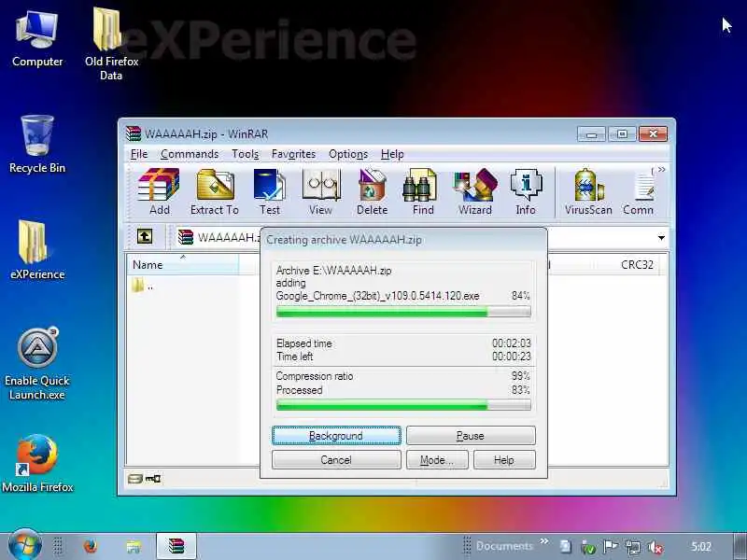Open the Tools menu
This screenshot has height=560, width=747.
tap(246, 154)
